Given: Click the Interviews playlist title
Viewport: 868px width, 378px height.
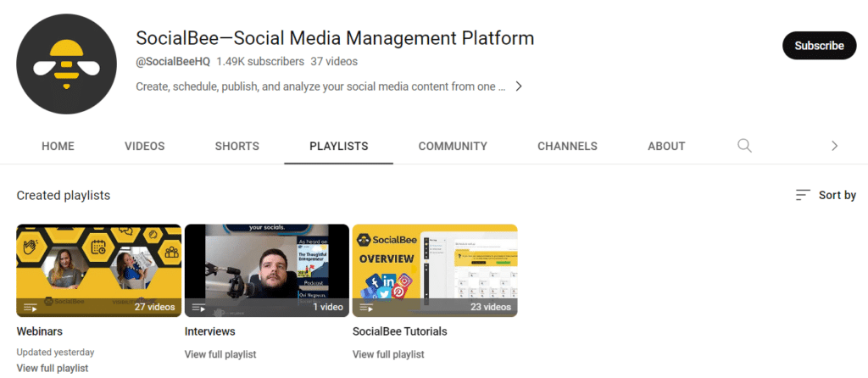Looking at the screenshot, I should (210, 331).
